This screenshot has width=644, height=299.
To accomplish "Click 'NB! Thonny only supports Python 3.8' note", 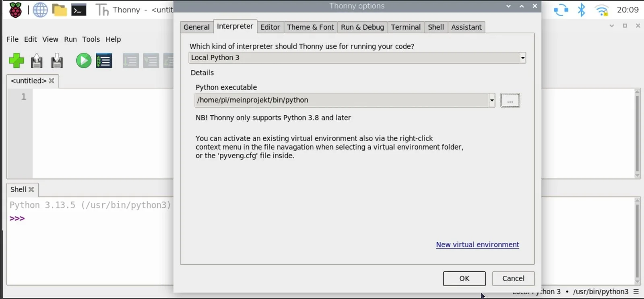I will coord(273,118).
